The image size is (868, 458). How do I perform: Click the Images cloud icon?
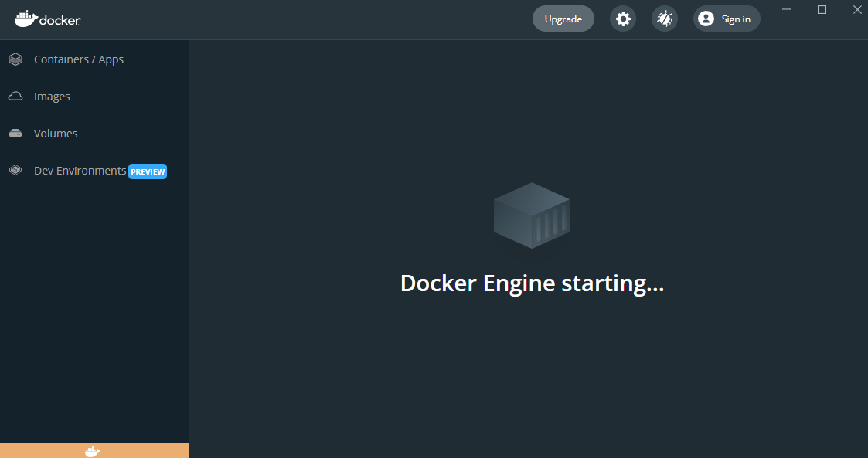coord(15,97)
